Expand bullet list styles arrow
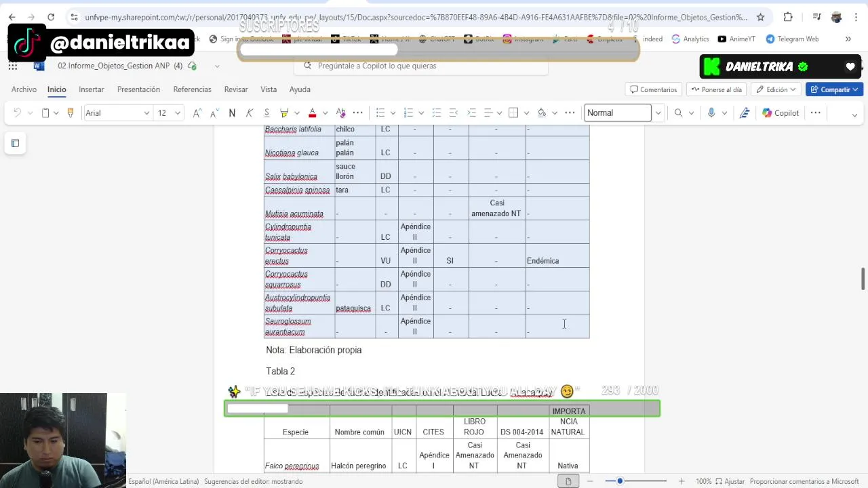 (393, 113)
